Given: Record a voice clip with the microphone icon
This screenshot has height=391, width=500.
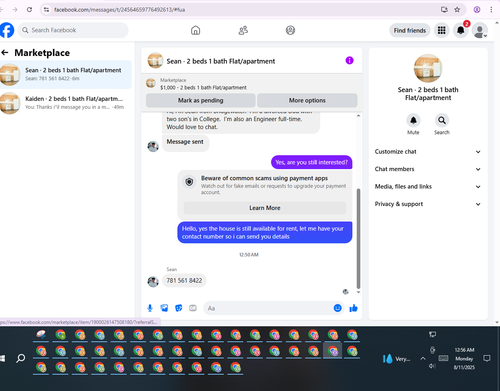Looking at the screenshot, I should click(x=150, y=308).
